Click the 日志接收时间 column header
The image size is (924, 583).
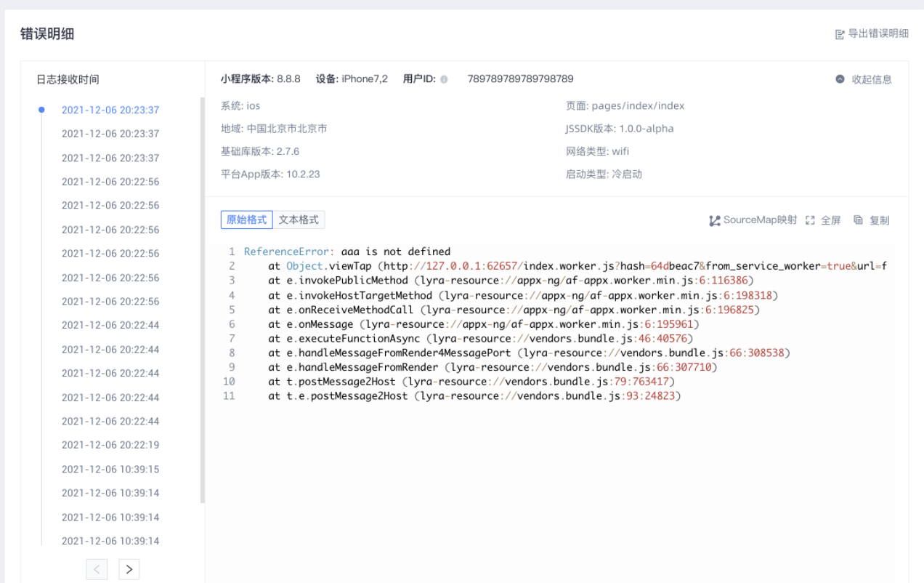[x=68, y=80]
